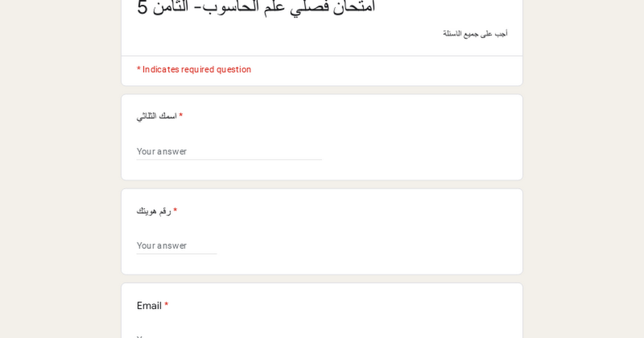Viewport: 644px width, 338px height.
Task: Click the underline of the name answer field
Action: (x=229, y=159)
